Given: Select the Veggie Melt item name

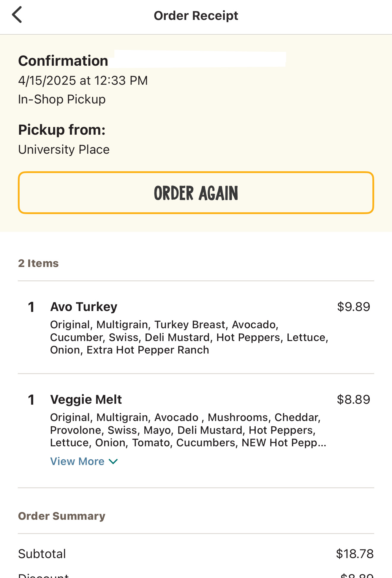Looking at the screenshot, I should tap(86, 400).
